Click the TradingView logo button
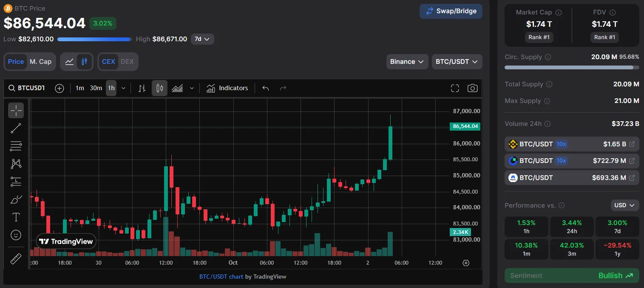Screen dimensions: 644x288 [66, 242]
